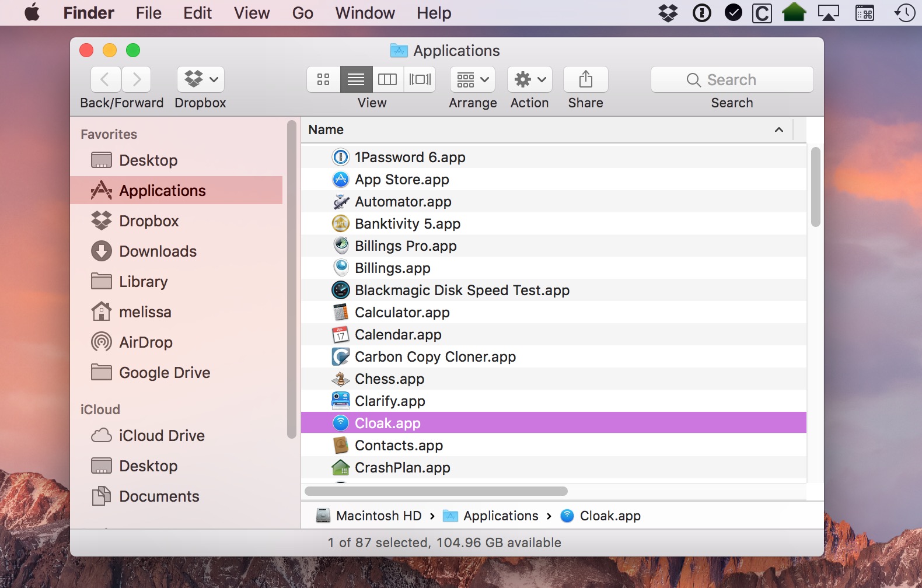Open the Dropbox toolbar dropdown

pos(201,79)
